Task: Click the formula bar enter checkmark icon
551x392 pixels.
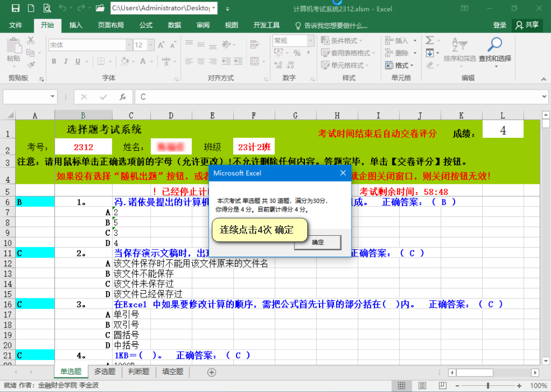Action: click(x=103, y=97)
